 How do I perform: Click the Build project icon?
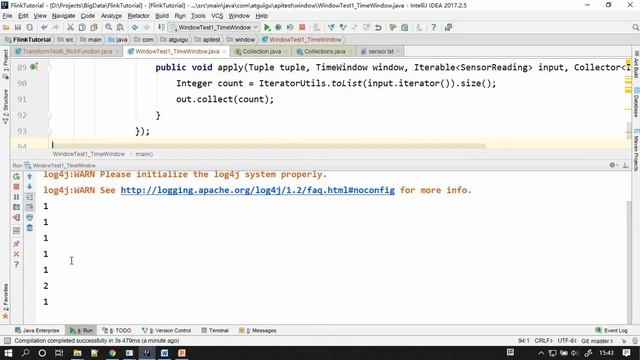[x=161, y=27]
